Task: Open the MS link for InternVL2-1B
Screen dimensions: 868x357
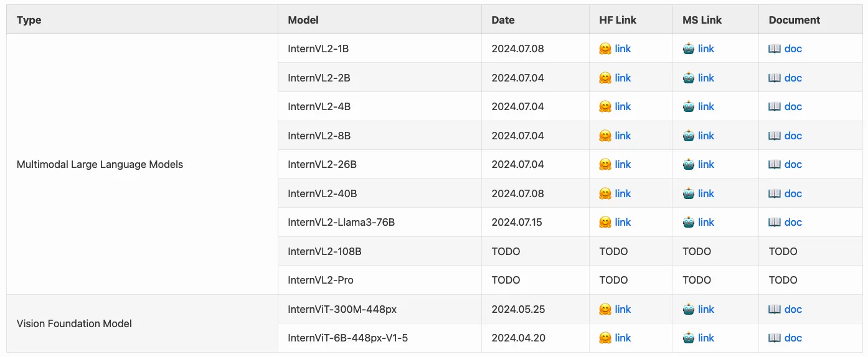Action: click(x=706, y=49)
